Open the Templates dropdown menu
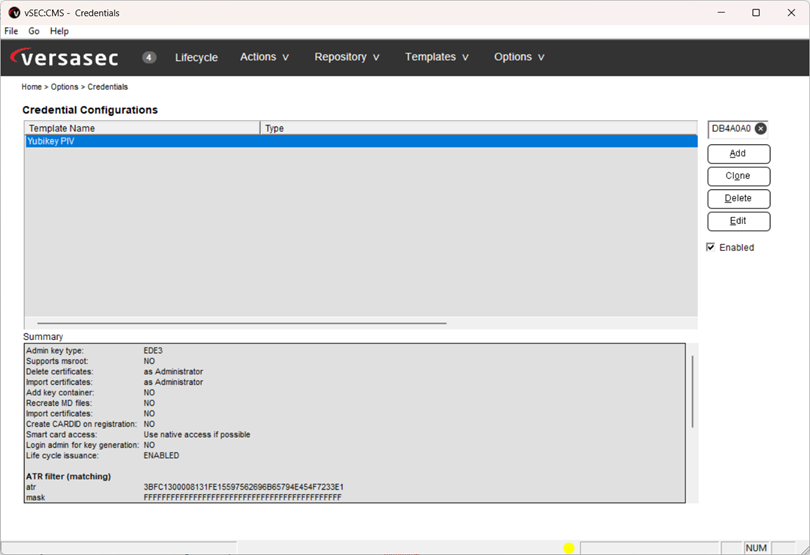The height and width of the screenshot is (555, 810). (437, 57)
